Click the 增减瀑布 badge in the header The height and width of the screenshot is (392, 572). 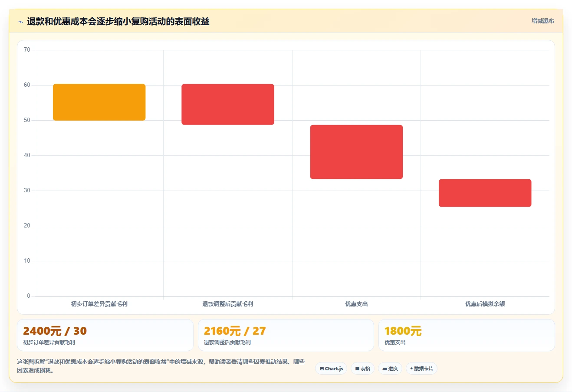543,21
